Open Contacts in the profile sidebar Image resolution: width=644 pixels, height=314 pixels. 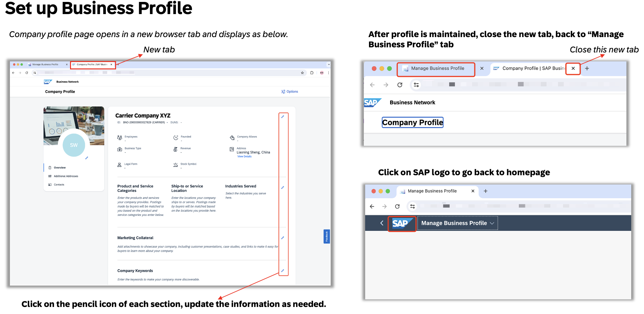(59, 185)
